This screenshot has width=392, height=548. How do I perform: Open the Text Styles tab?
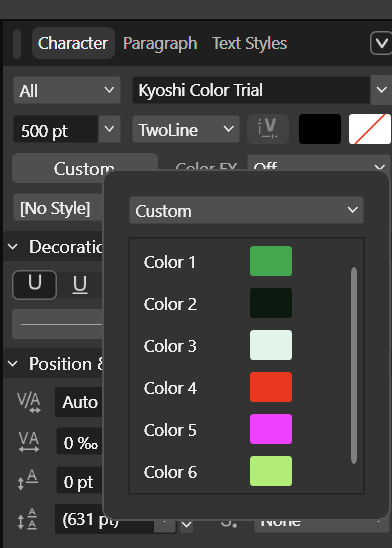coord(249,43)
